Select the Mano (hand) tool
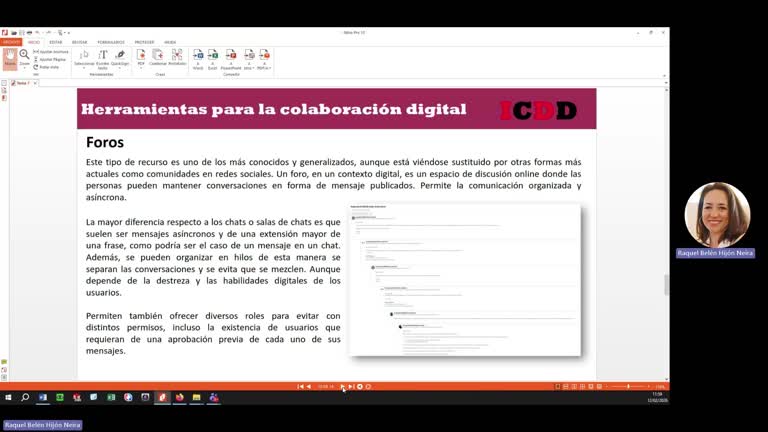Screen dimensions: 768x432 pos(10,58)
